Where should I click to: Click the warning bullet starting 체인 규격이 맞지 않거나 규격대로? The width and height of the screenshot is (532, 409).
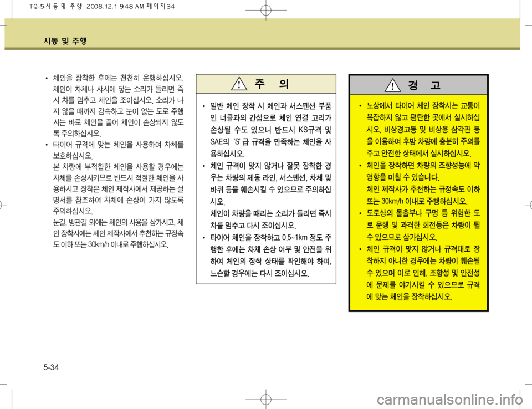click(x=423, y=273)
